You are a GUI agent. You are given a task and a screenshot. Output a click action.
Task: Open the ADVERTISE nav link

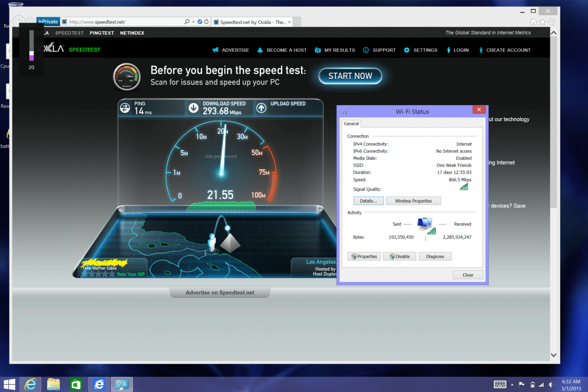coord(235,50)
